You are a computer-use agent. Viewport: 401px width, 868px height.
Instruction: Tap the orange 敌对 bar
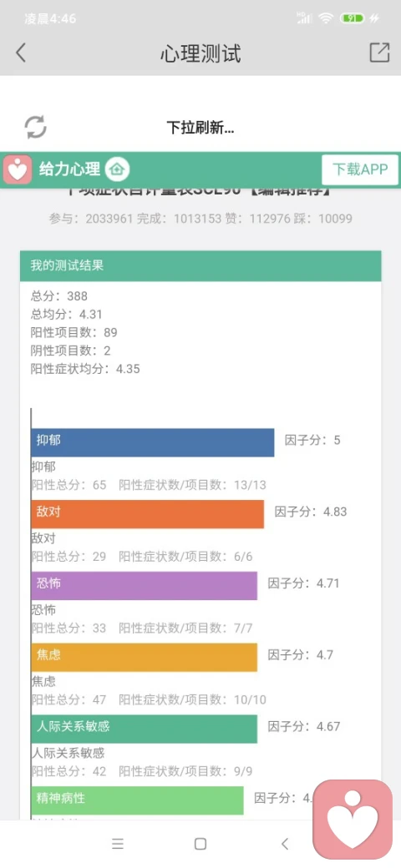(x=148, y=514)
